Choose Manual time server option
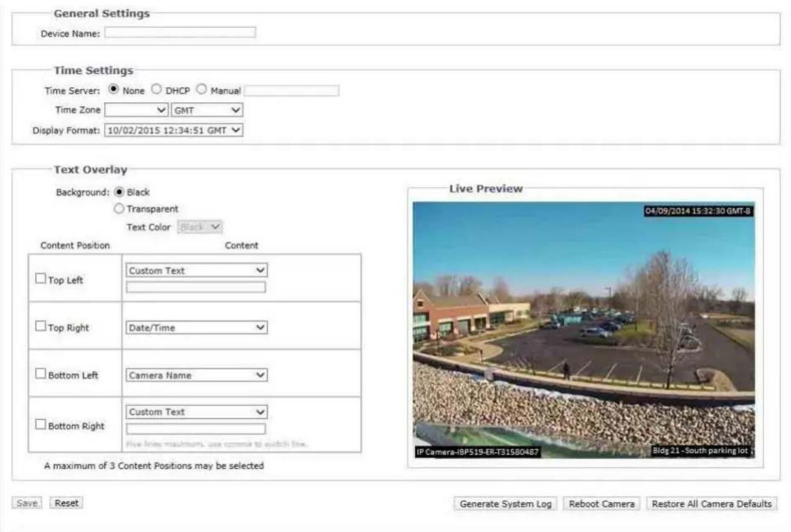This screenshot has height=532, width=791. (x=201, y=90)
